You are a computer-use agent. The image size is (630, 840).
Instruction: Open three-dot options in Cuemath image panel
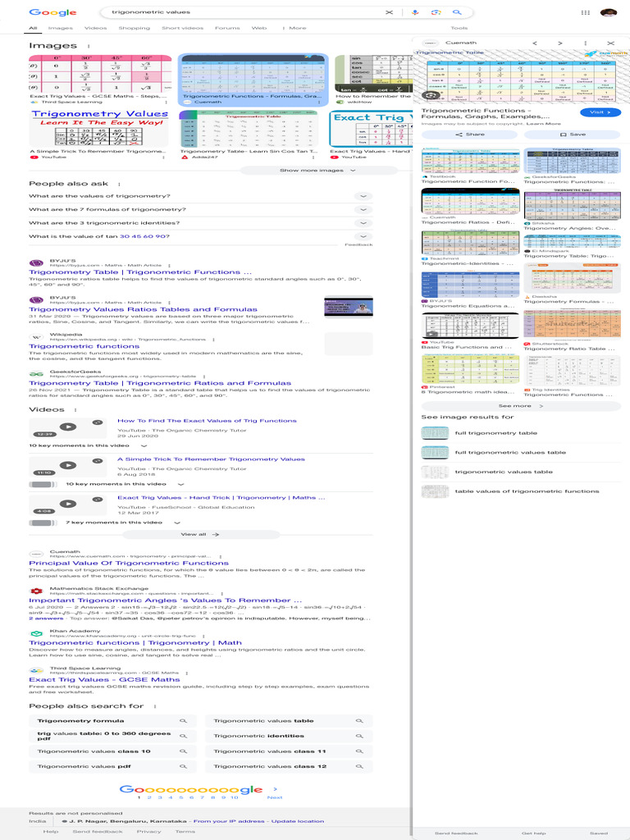tap(585, 43)
